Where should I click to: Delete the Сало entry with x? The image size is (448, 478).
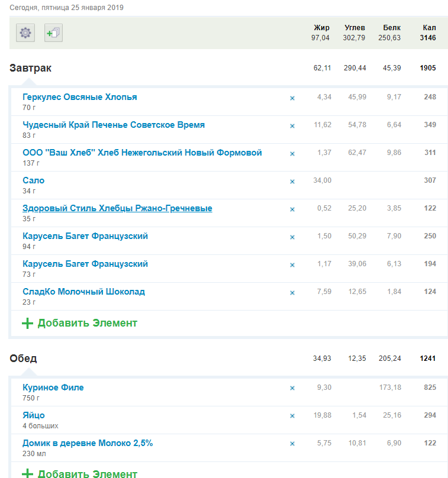(x=292, y=182)
